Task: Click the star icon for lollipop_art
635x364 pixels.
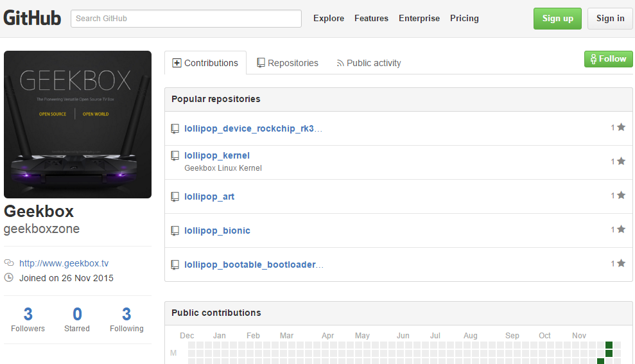Action: tap(622, 195)
